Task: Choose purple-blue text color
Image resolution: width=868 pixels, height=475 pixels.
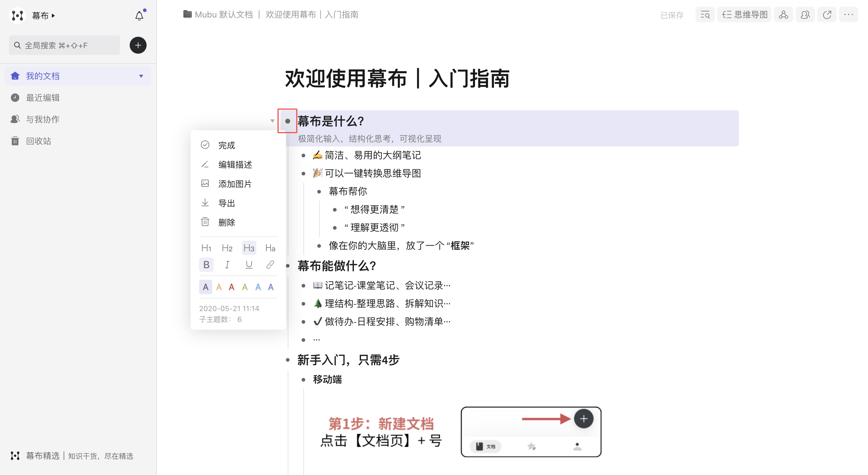Action: [271, 287]
